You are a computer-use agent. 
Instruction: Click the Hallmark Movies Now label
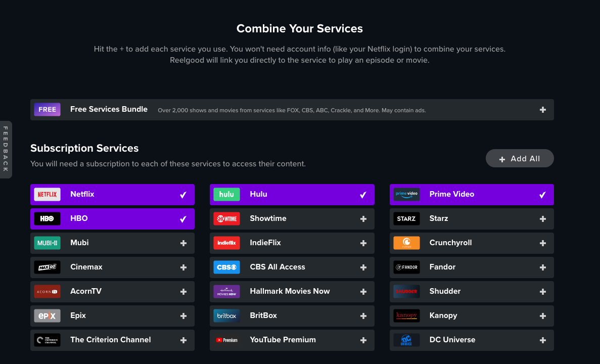[x=290, y=291]
